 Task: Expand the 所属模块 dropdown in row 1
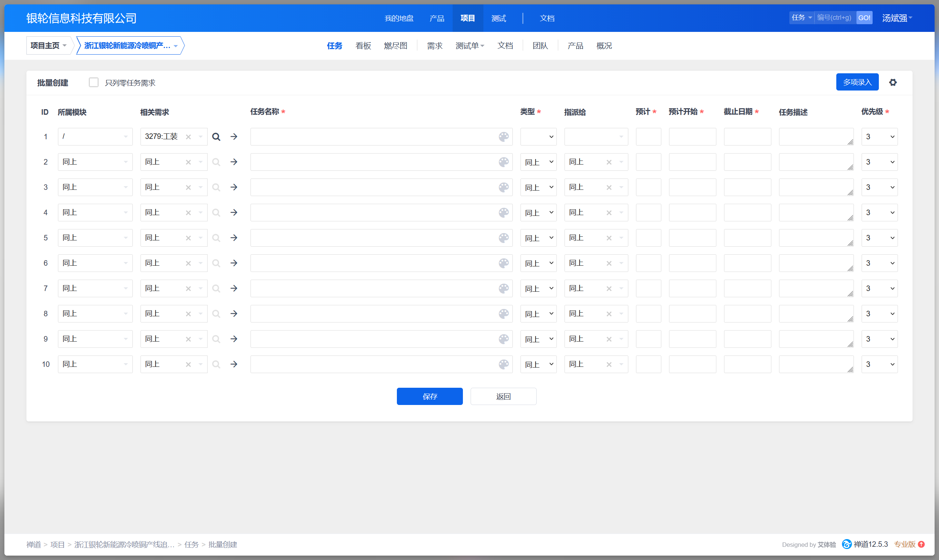coord(95,137)
